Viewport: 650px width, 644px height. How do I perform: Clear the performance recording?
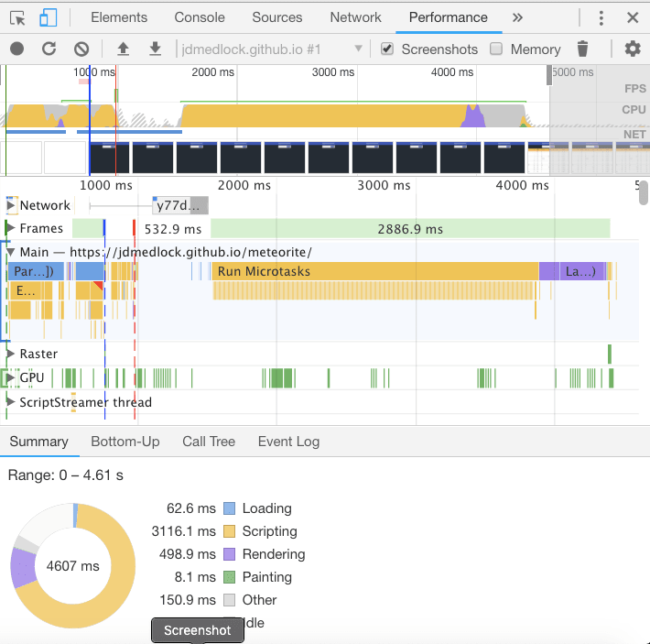click(81, 49)
